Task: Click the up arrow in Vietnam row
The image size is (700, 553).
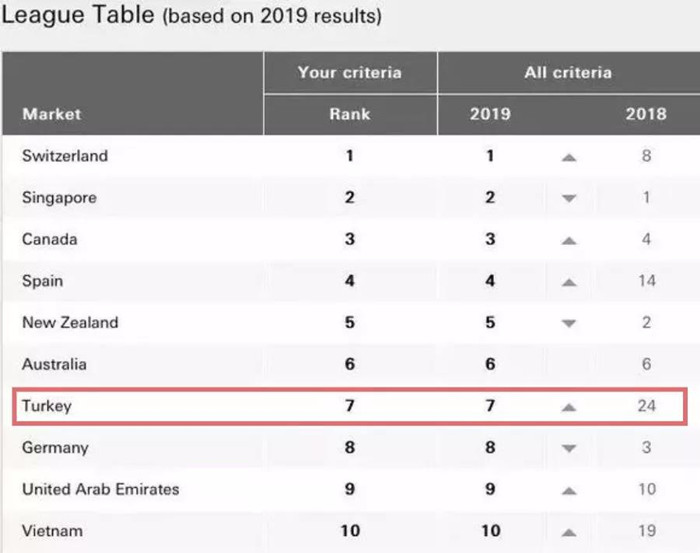Action: 569,532
